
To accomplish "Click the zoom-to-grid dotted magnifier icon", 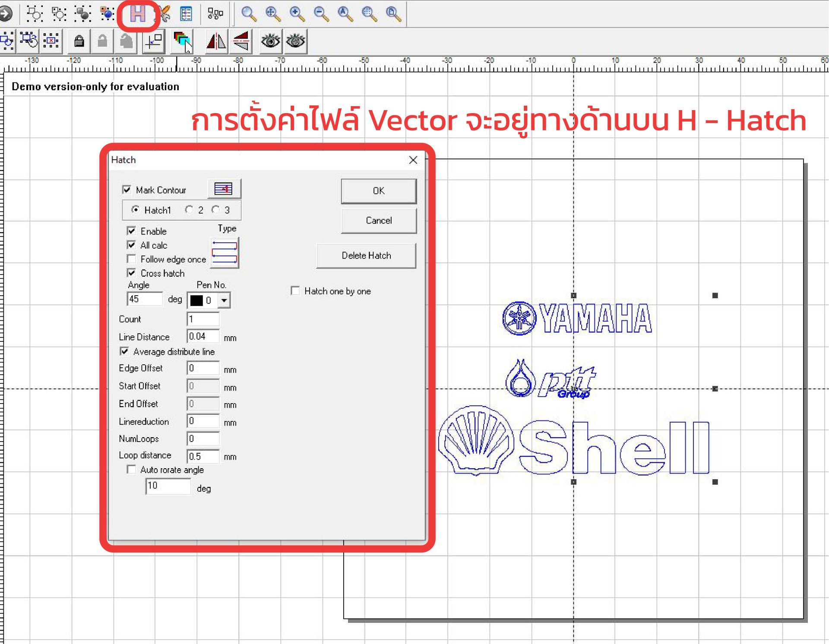I will coord(370,14).
